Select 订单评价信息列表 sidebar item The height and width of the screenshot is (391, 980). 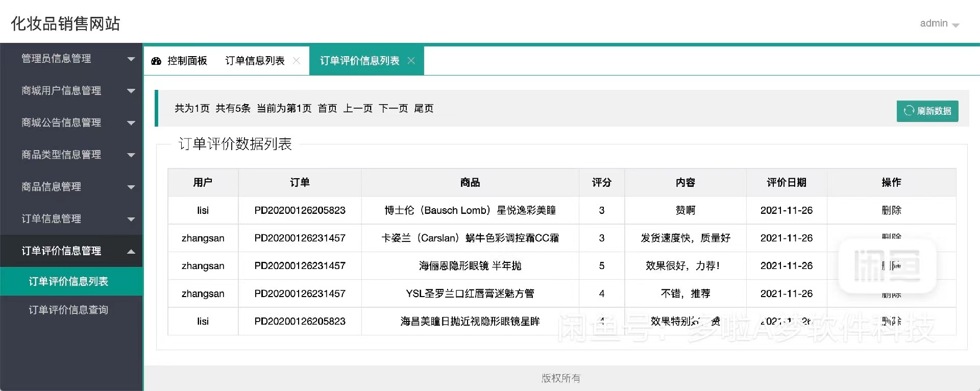click(x=68, y=281)
